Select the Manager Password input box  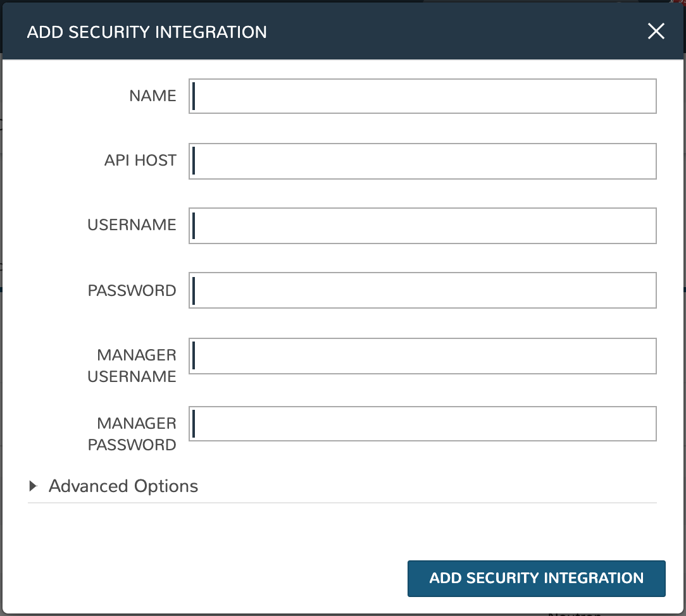[x=422, y=424]
